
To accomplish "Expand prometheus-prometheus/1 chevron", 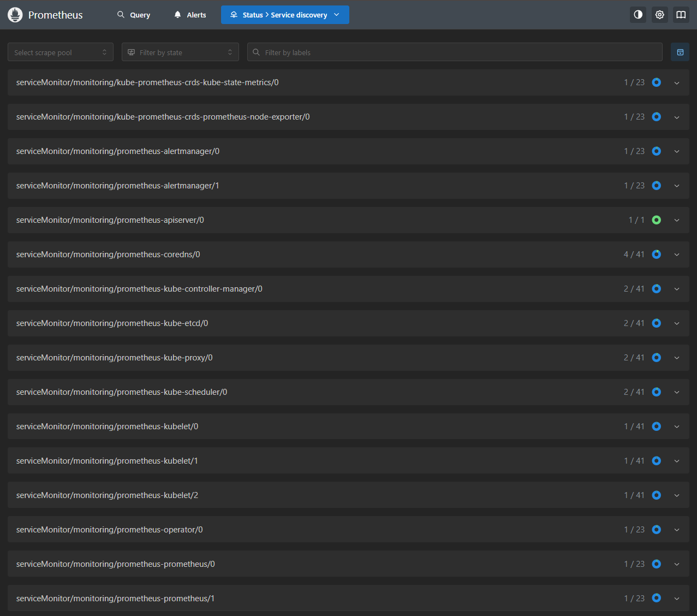I will point(677,599).
